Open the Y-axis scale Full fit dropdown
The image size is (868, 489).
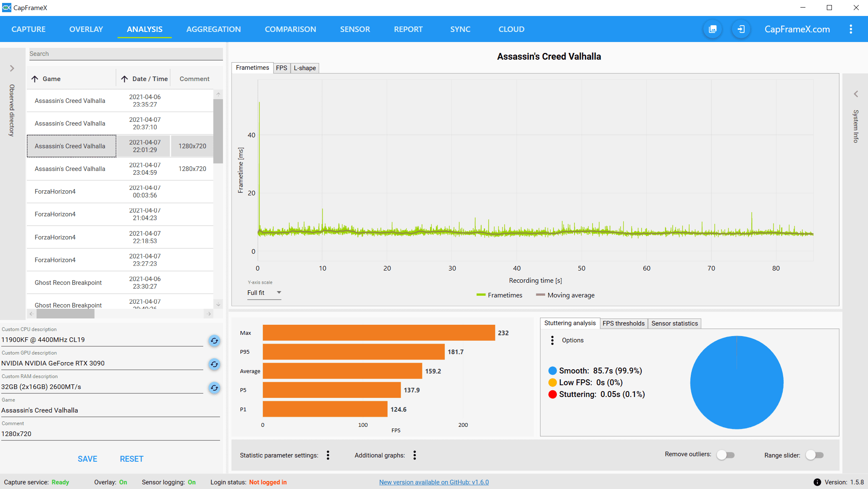[x=264, y=293]
